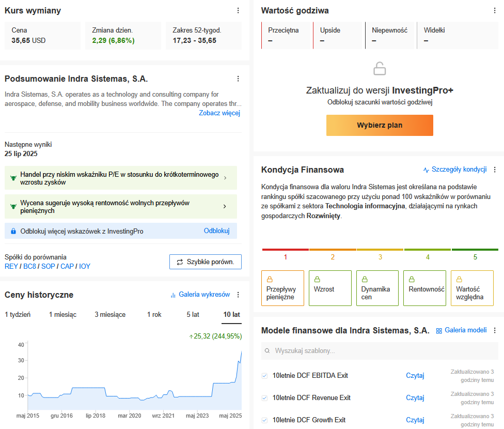Click the Widełki fair value tile
Image resolution: width=504 pixels, height=429 pixels.
458,35
